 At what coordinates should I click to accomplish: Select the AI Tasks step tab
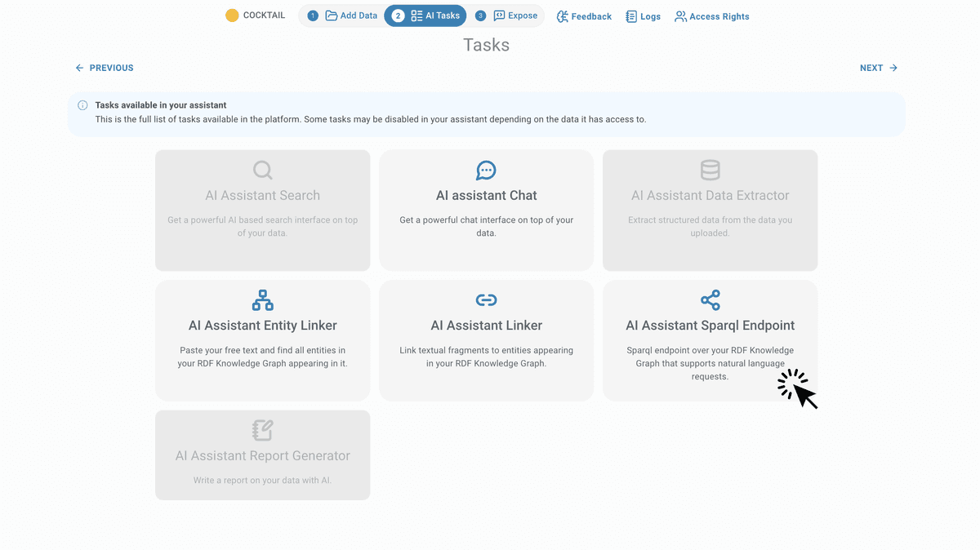pyautogui.click(x=425, y=16)
